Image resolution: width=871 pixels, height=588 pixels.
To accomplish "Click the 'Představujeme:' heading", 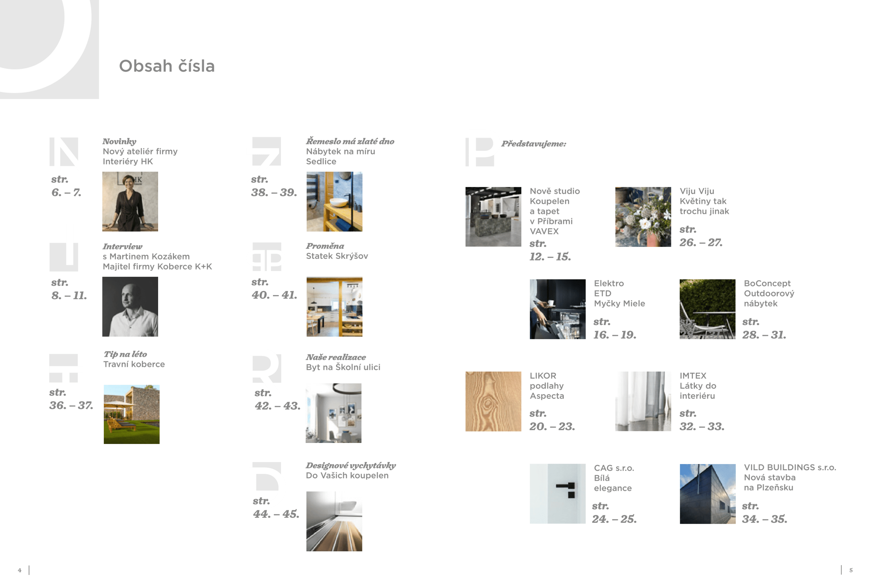I will point(534,144).
